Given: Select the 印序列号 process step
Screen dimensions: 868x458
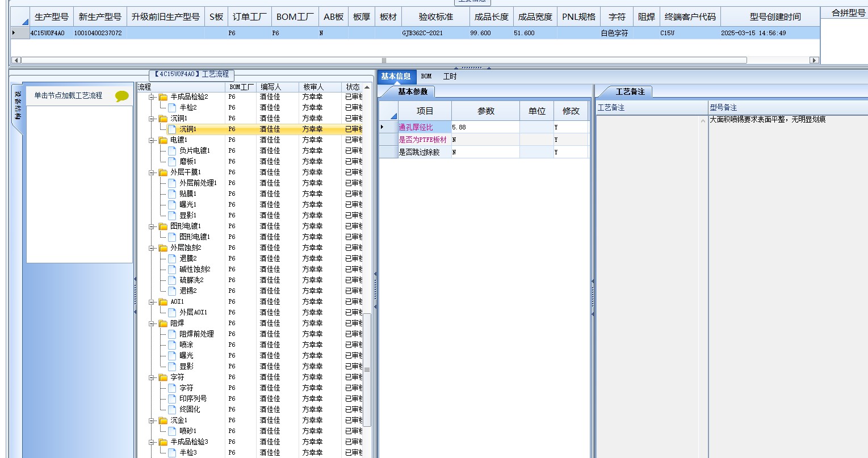Looking at the screenshot, I should [193, 398].
